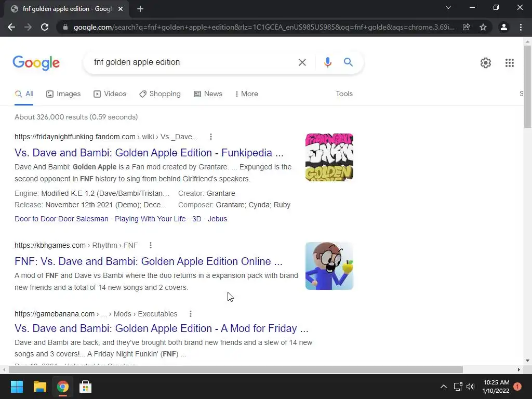
Task: Click the browser forward arrow
Action: point(28,27)
